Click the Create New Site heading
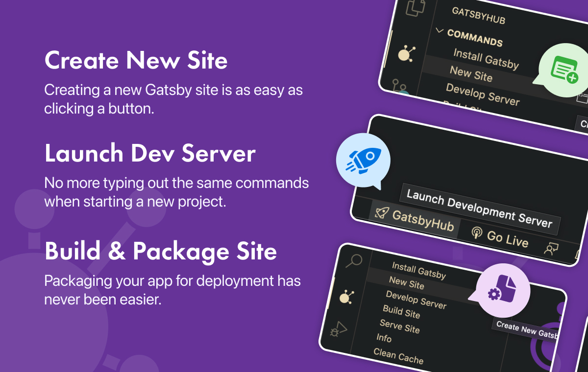The width and height of the screenshot is (588, 372). coord(136,61)
